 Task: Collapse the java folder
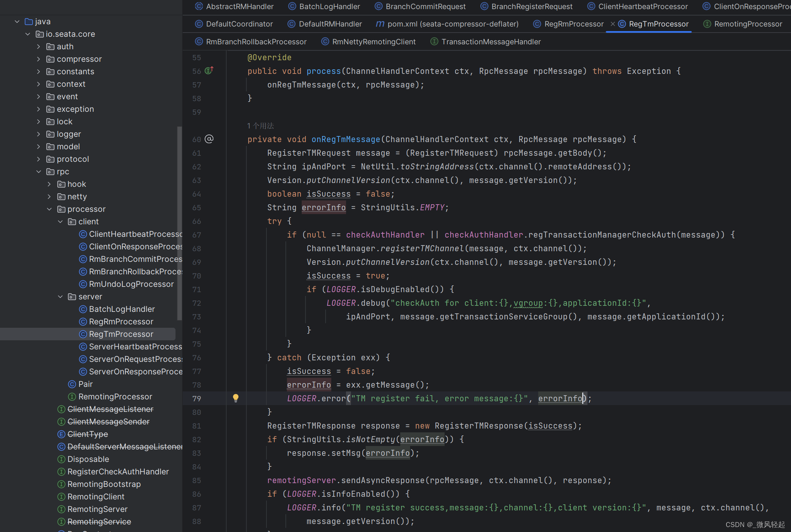tap(17, 22)
